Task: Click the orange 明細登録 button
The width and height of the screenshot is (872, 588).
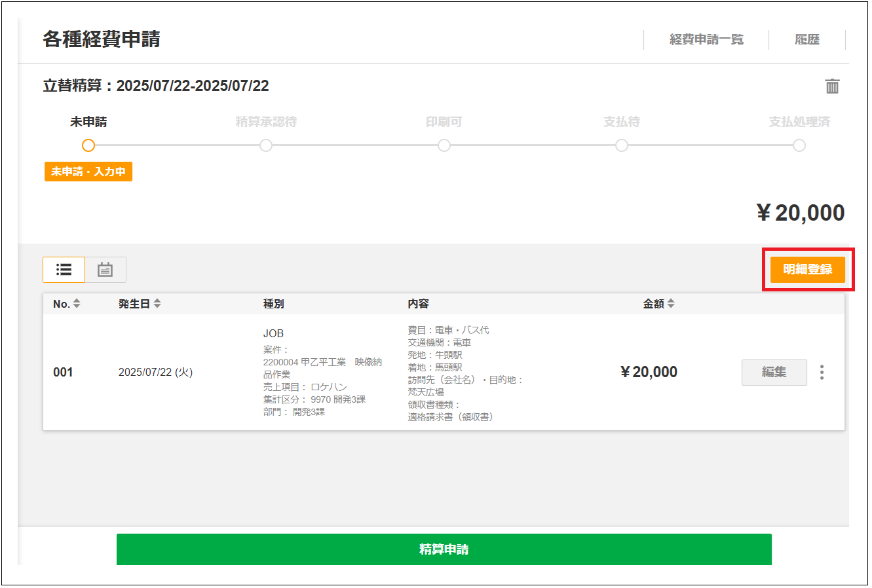Action: pyautogui.click(x=807, y=270)
